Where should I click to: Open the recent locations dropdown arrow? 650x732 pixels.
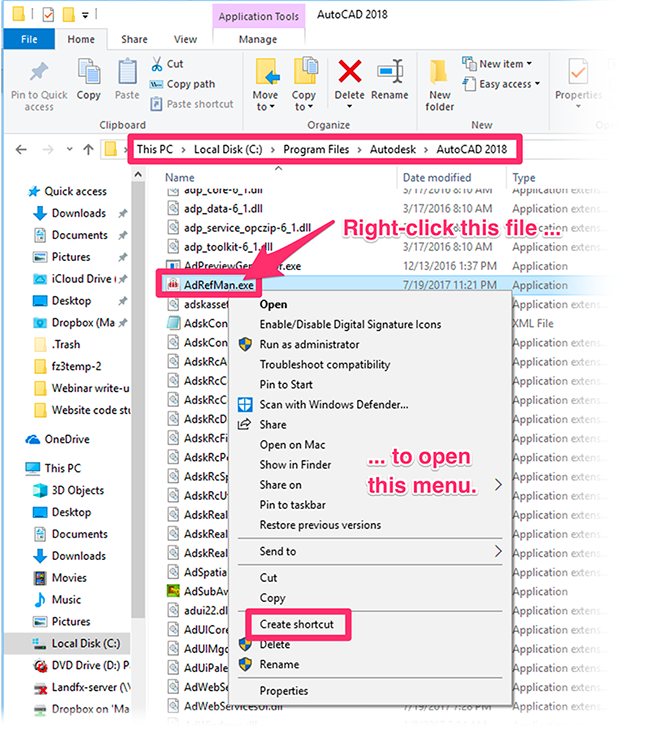(70, 149)
